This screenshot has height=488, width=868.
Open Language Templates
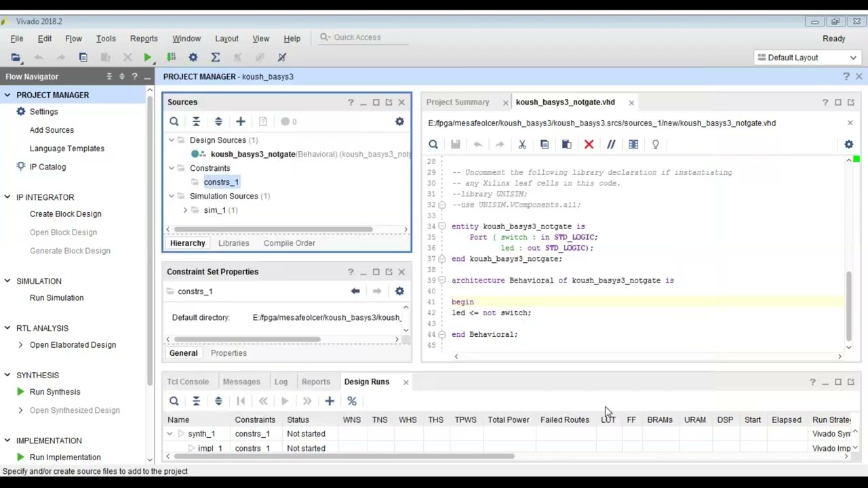[x=67, y=148]
